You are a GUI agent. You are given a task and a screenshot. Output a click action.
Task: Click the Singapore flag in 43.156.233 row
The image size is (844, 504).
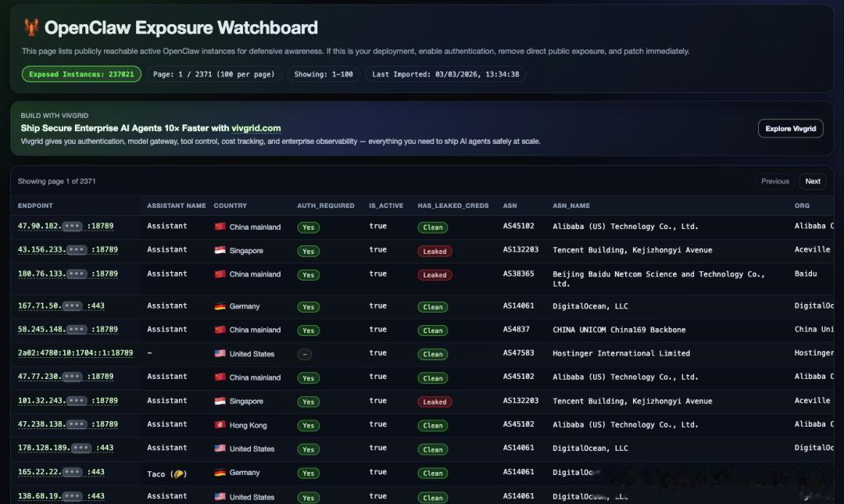220,250
